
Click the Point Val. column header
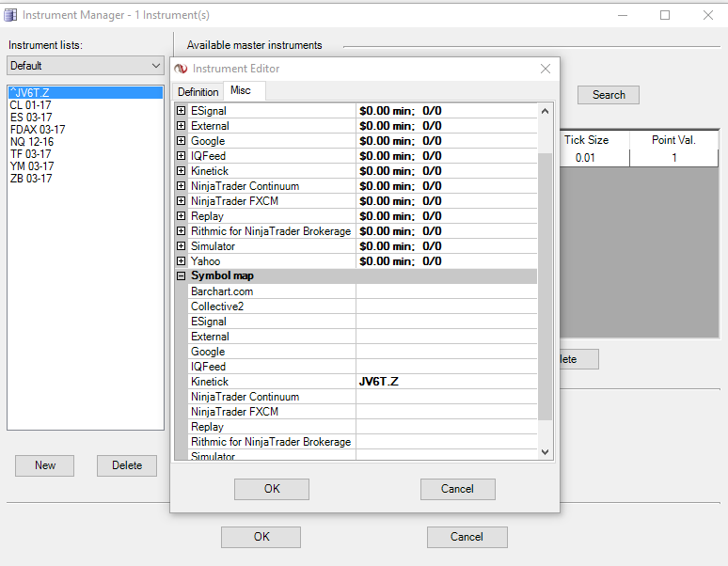click(673, 140)
